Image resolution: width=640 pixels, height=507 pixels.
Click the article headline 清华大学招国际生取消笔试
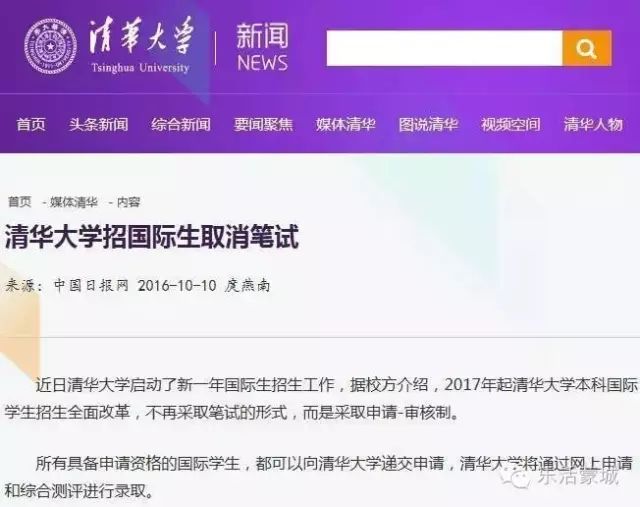pos(152,236)
